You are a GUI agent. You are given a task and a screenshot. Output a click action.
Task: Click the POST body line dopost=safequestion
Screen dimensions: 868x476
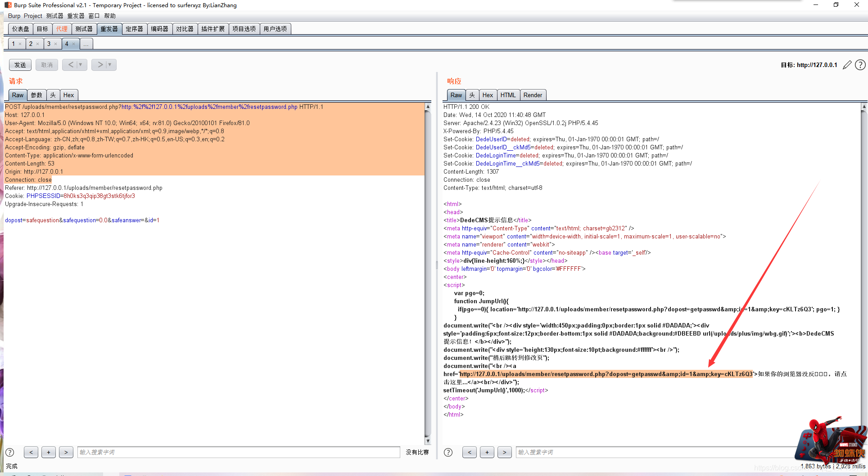pos(82,220)
